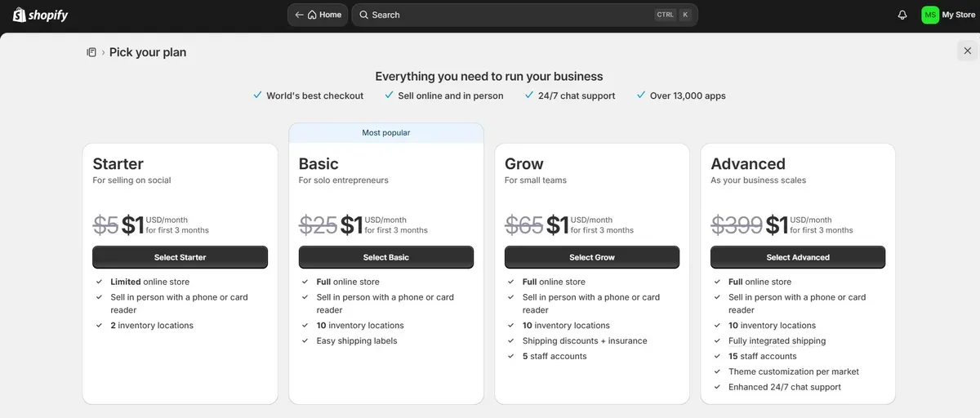Click the Shopify logo
Image resolution: width=980 pixels, height=418 pixels.
point(41,15)
